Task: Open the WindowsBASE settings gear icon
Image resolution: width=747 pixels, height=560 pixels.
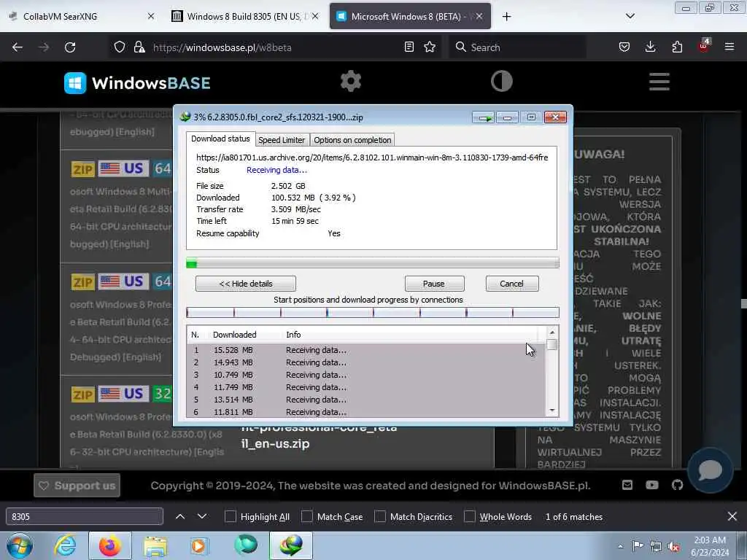Action: pos(351,82)
